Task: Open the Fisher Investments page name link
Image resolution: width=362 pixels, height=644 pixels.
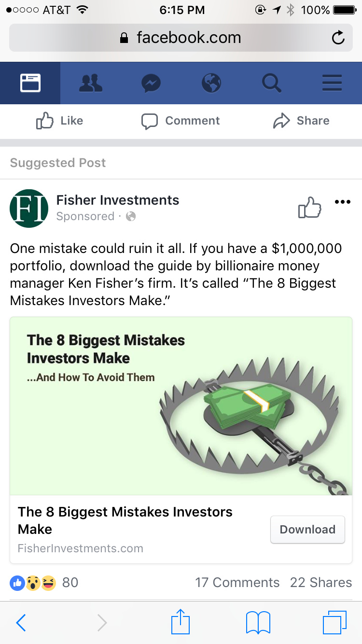Action: tap(118, 200)
